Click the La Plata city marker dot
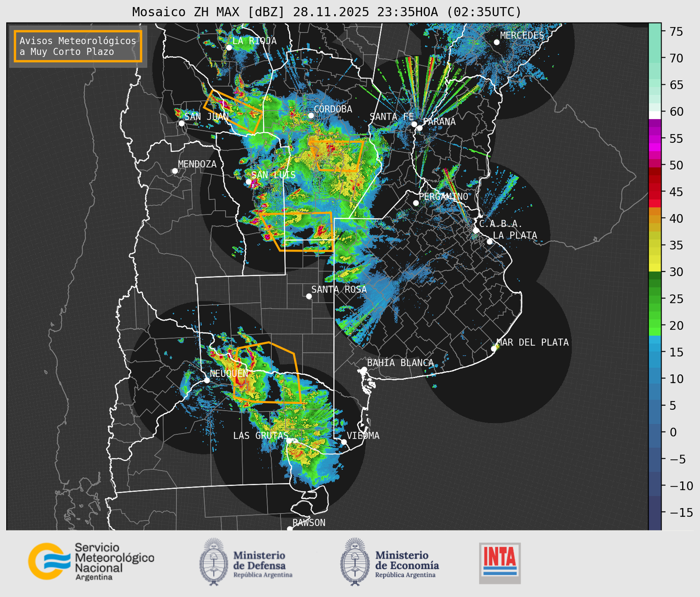 [x=490, y=242]
